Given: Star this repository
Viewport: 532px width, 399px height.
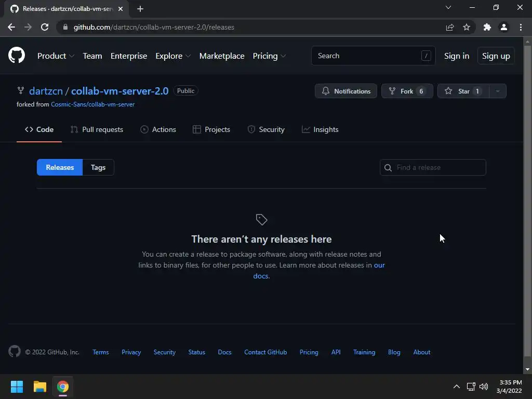Looking at the screenshot, I should 463,91.
